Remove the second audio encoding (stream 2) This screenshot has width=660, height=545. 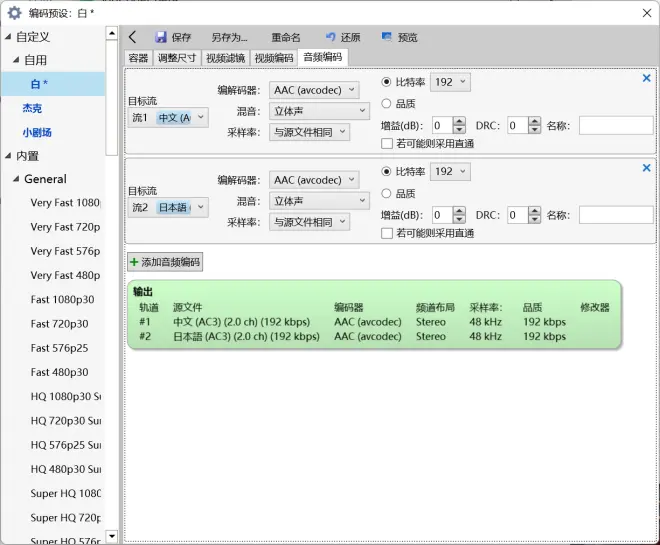point(647,168)
